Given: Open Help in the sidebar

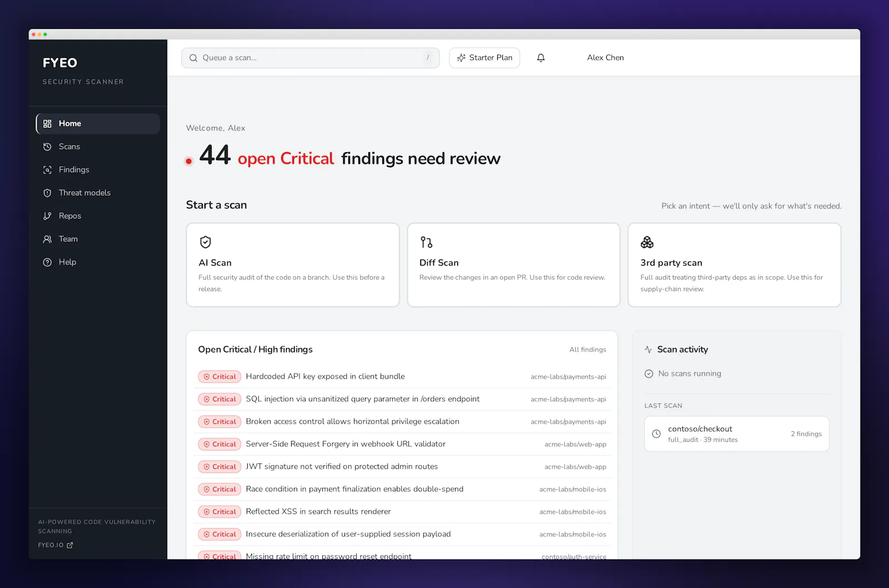Looking at the screenshot, I should [x=98, y=262].
